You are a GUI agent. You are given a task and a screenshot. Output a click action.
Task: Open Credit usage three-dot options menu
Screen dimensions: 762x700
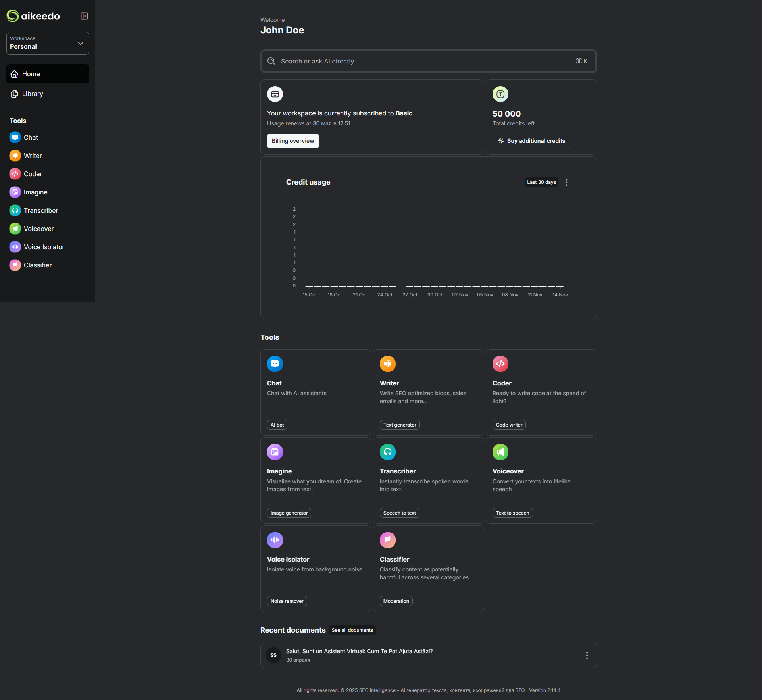pos(566,183)
